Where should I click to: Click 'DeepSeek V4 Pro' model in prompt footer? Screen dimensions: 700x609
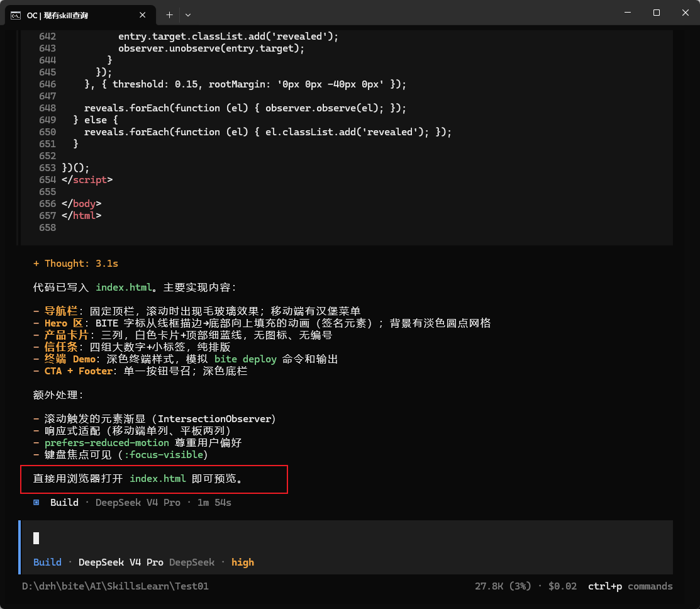pos(121,562)
